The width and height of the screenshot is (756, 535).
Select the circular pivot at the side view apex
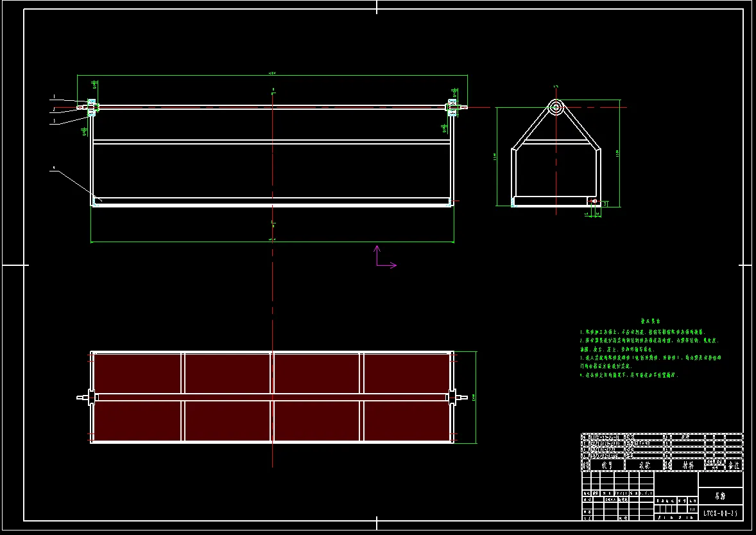point(556,107)
